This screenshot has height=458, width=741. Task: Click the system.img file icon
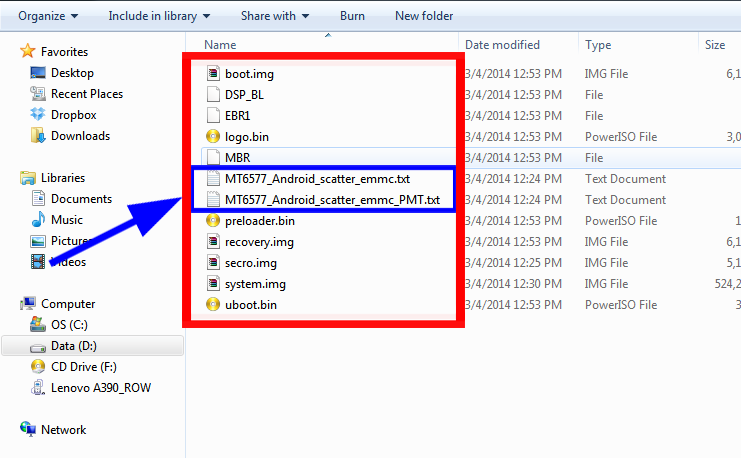(x=213, y=284)
